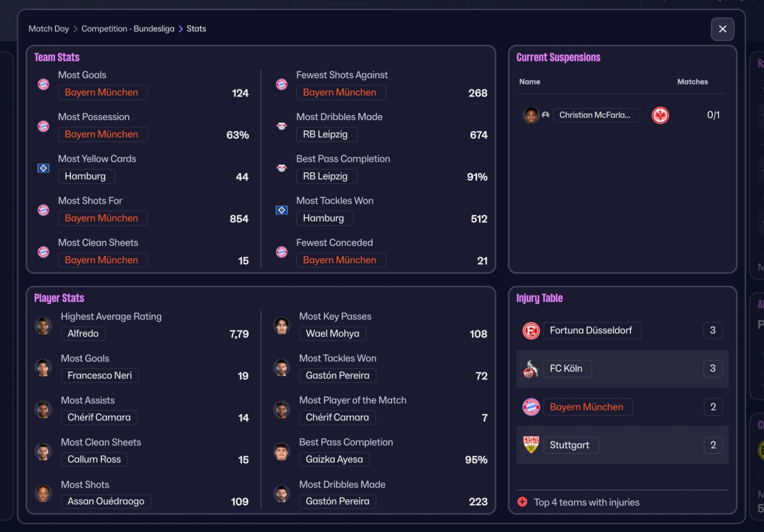Click the Bayern crest beside Most Goals
The height and width of the screenshot is (532, 764).
coord(44,84)
